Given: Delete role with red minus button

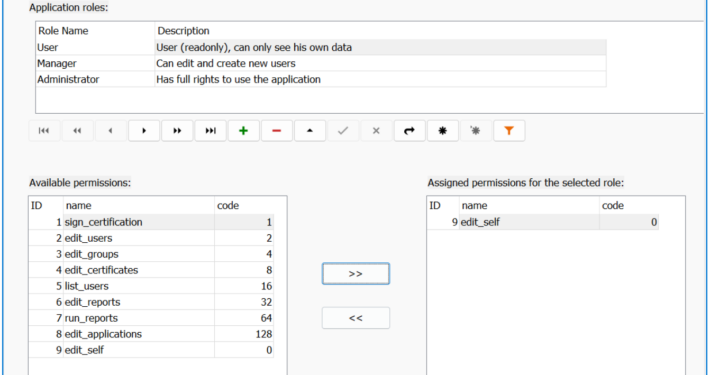Looking at the screenshot, I should 277,131.
